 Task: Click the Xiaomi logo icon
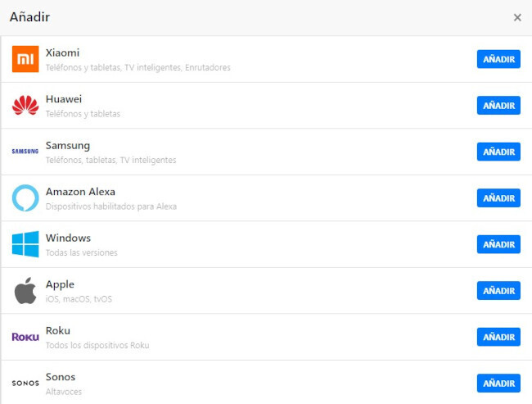coord(25,59)
